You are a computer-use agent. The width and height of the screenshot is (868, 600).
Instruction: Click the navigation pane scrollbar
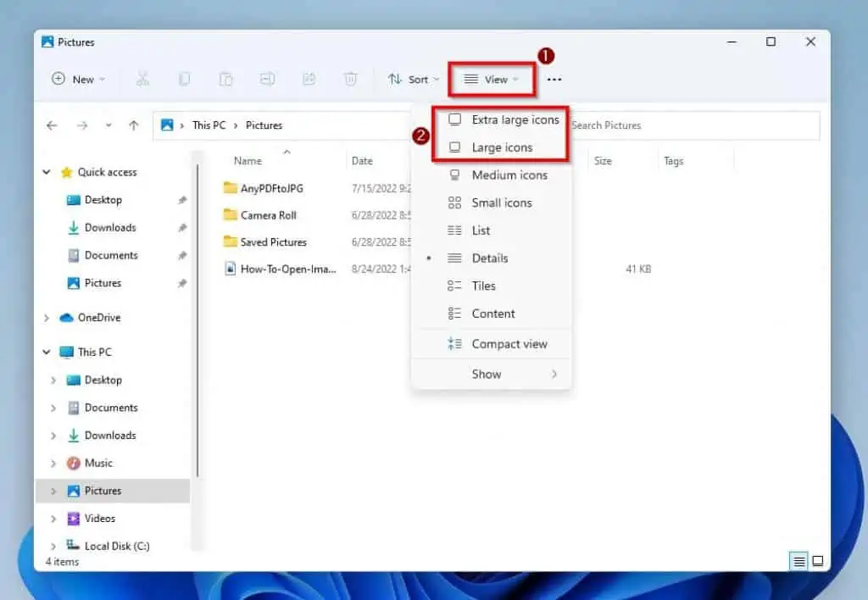click(x=197, y=320)
